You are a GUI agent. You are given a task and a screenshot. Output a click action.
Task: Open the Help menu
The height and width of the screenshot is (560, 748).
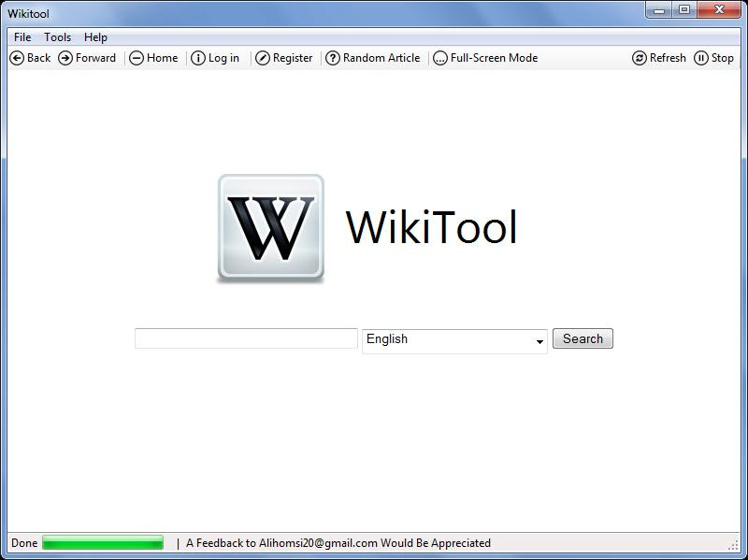[95, 37]
